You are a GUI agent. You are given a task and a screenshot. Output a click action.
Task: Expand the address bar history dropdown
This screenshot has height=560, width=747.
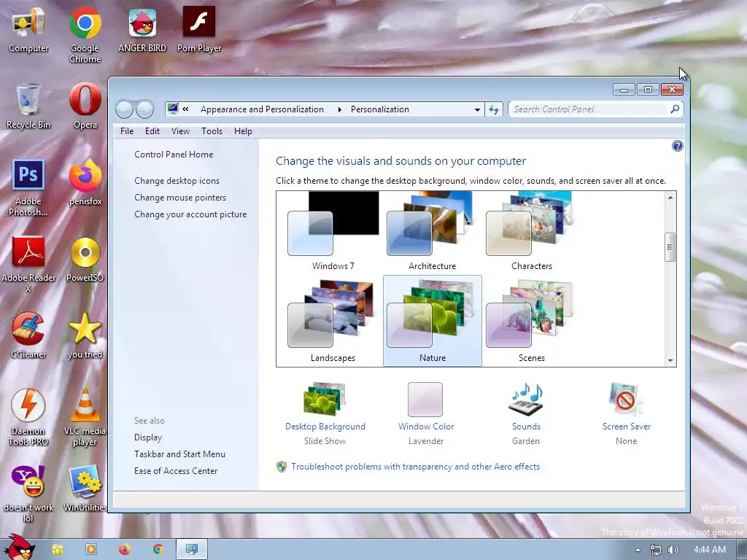477,109
